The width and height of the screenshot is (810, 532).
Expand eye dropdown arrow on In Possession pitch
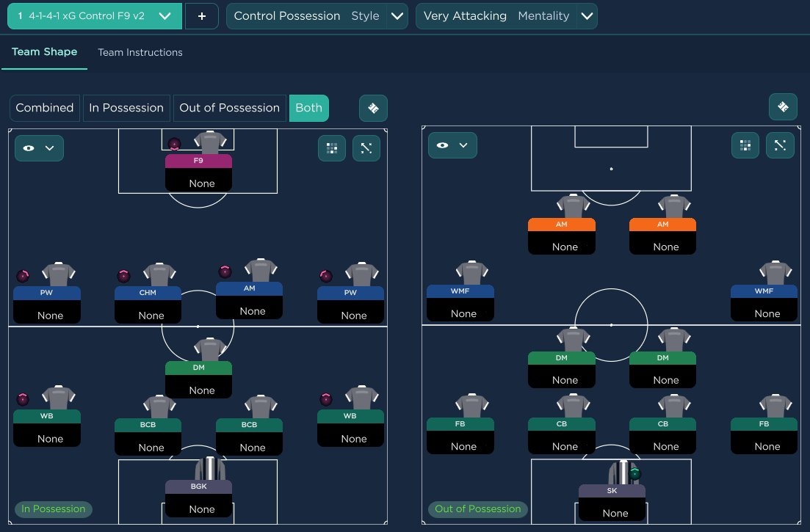coord(50,148)
